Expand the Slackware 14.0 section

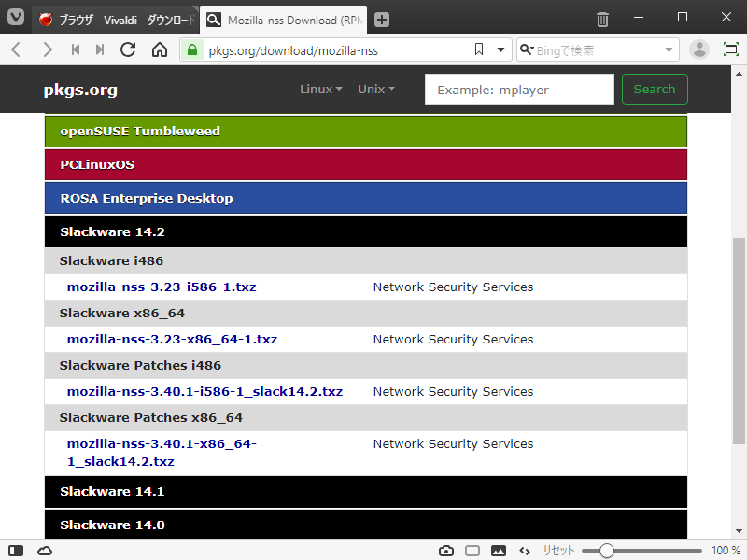pyautogui.click(x=366, y=525)
